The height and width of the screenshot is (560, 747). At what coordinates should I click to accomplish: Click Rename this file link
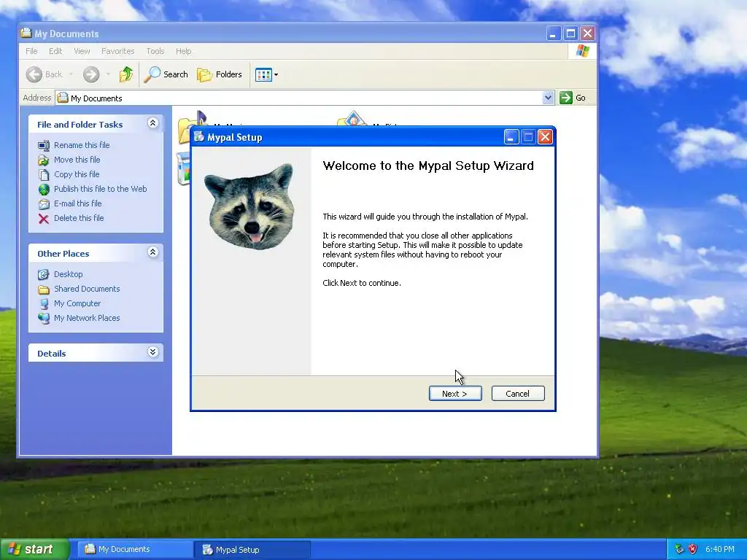82,145
